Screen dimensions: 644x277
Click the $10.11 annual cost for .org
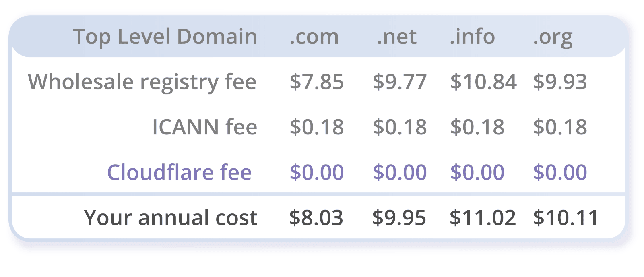(566, 218)
